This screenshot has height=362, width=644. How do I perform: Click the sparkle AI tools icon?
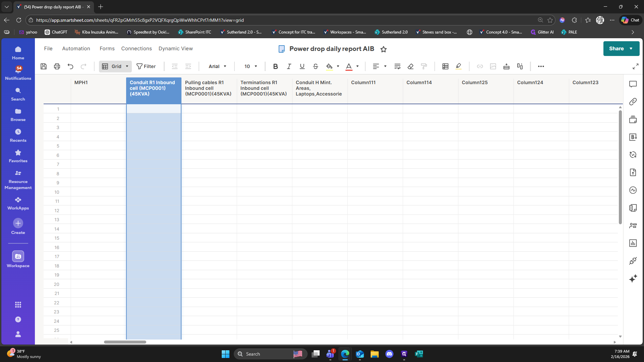point(633,279)
